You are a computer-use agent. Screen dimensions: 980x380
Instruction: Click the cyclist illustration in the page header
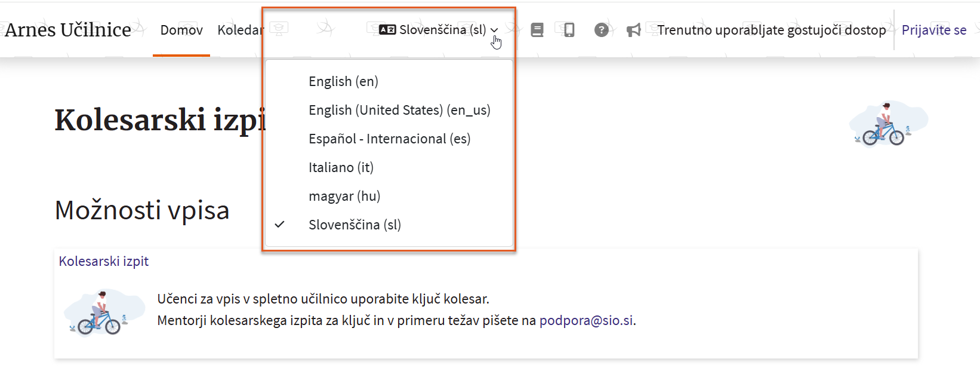click(x=887, y=124)
